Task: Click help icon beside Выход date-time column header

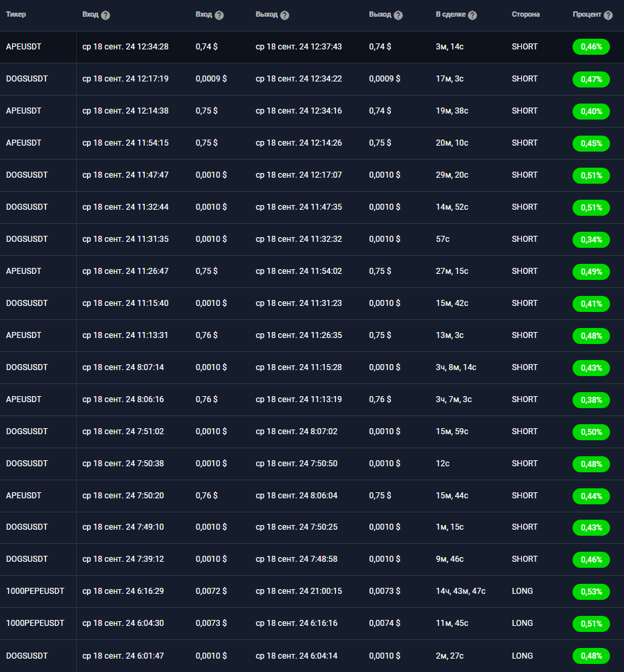Action: coord(285,15)
